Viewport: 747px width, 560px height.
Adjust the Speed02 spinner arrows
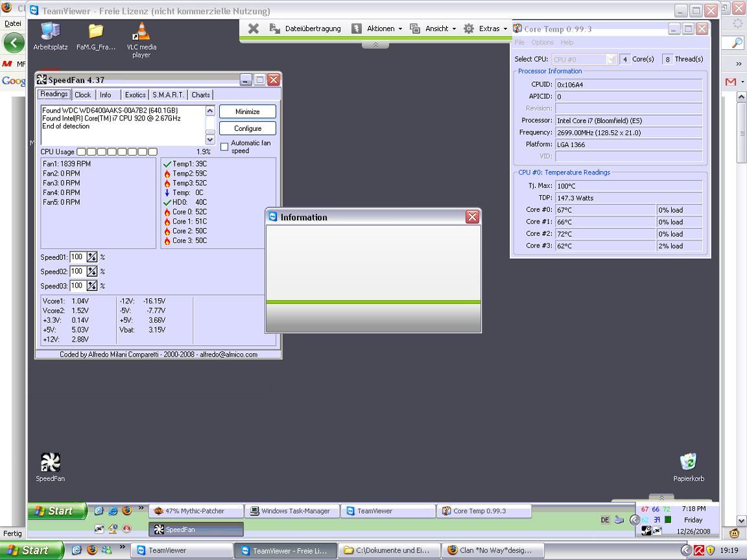coord(92,272)
